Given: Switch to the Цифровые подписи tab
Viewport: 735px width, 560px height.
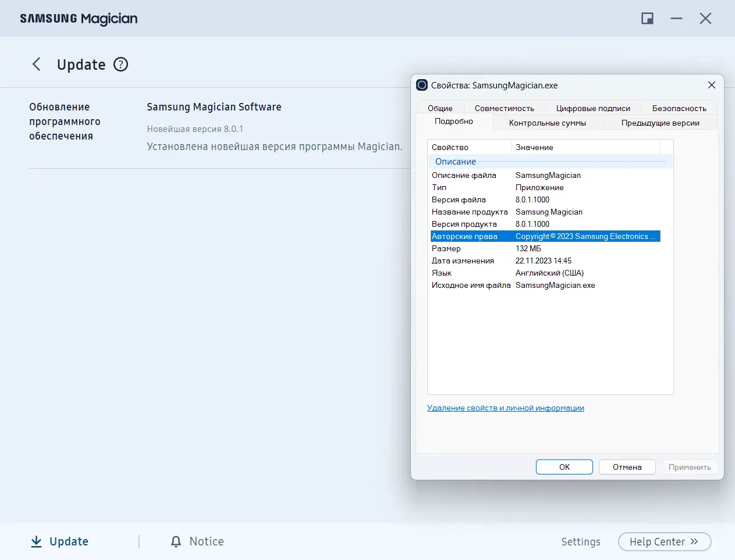Looking at the screenshot, I should [593, 108].
